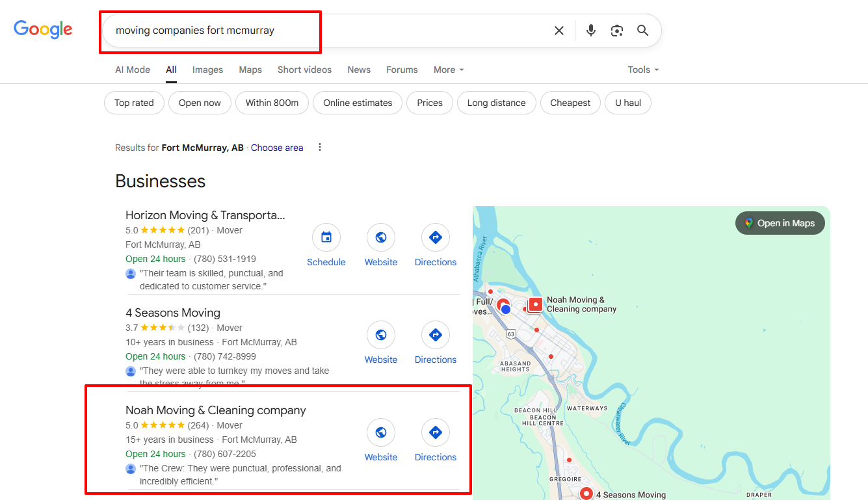This screenshot has height=500, width=868.
Task: Open the three-dot results options menu
Action: coord(320,148)
